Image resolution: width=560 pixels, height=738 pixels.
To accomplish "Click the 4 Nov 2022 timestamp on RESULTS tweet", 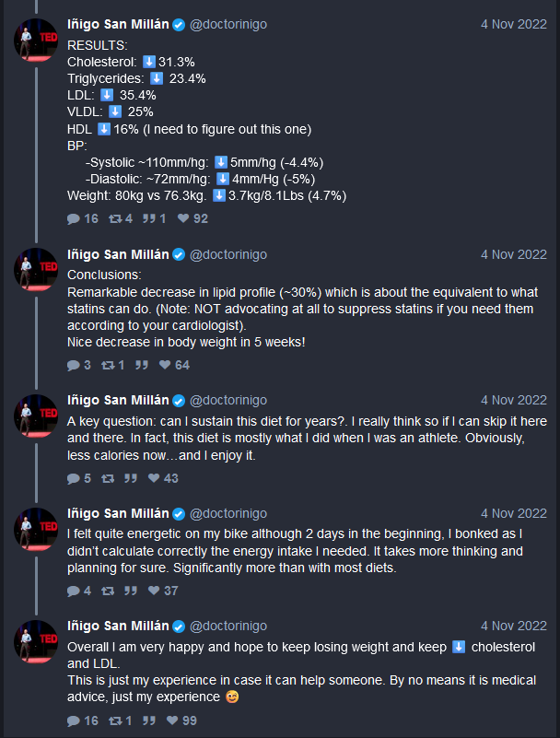I will [513, 25].
